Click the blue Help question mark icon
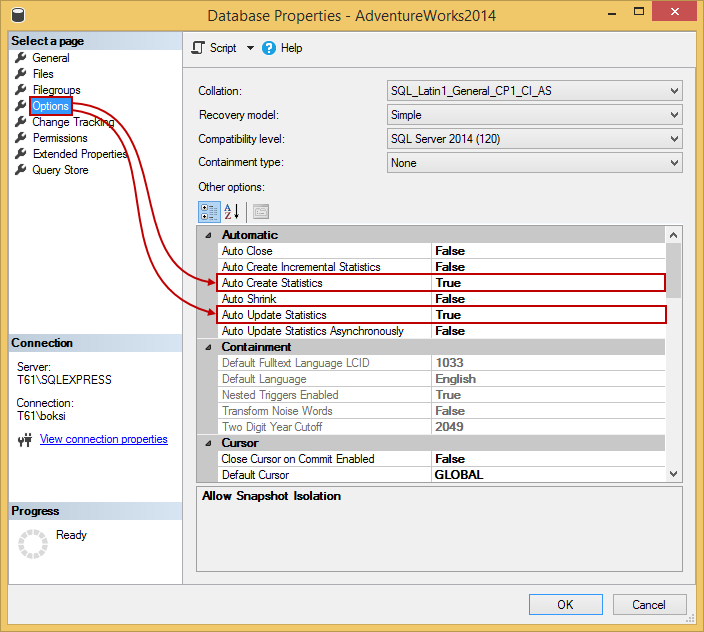 [x=268, y=48]
